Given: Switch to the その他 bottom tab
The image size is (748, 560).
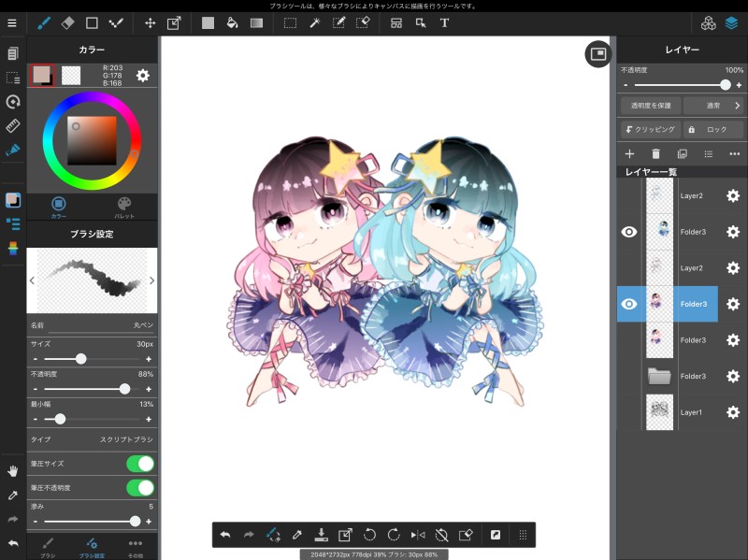Looking at the screenshot, I should 135,548.
